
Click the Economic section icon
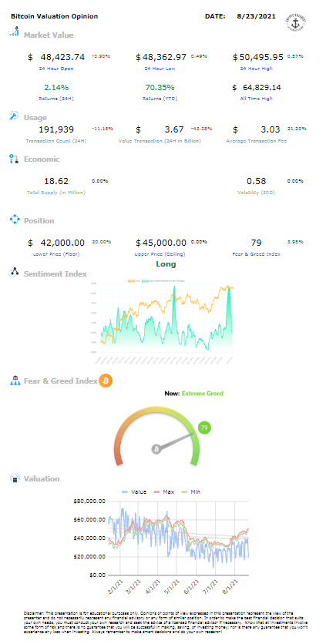[x=14, y=159]
